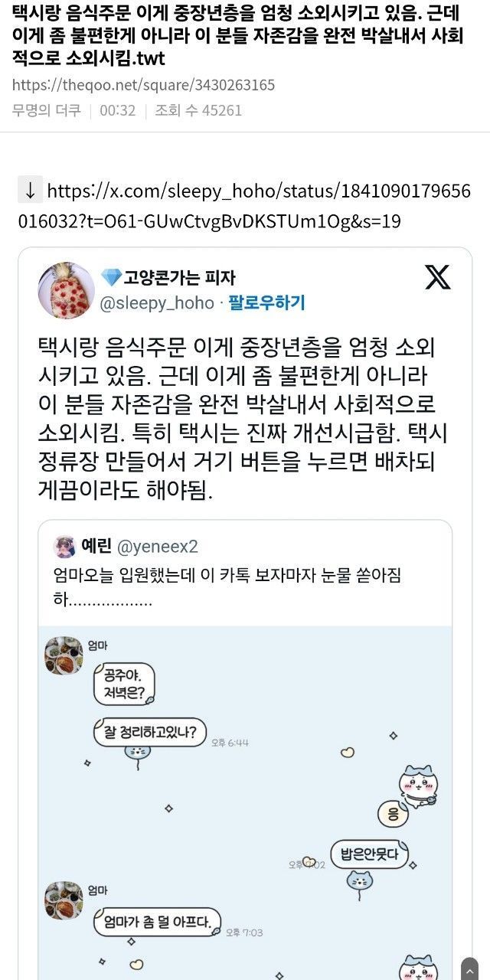Screen dimensions: 490x980
Task: Click 예린's small profile avatar
Action: (65, 547)
